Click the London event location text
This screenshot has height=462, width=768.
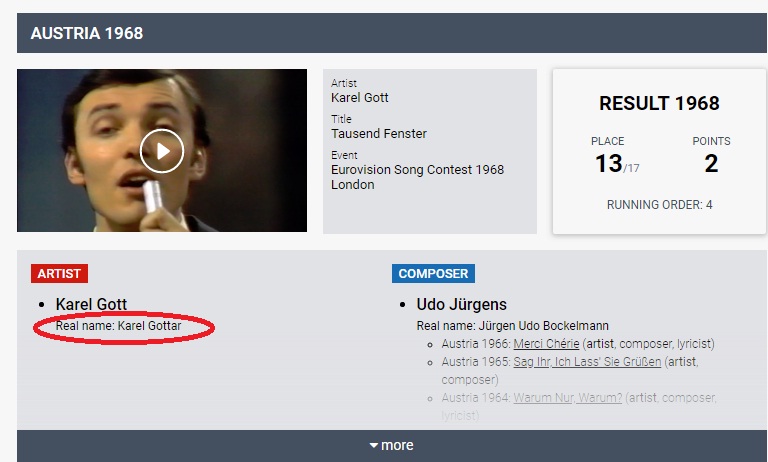point(353,185)
